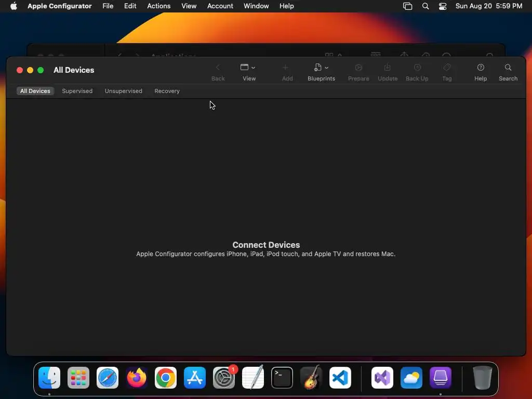This screenshot has height=399, width=532.
Task: Open Launchpad from the Dock
Action: 78,378
